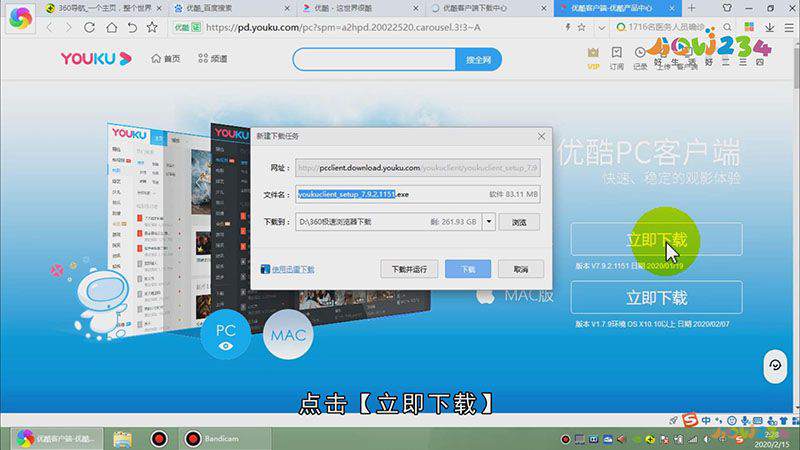Click the YOUKU logo
The height and width of the screenshot is (450, 800).
tap(96, 59)
